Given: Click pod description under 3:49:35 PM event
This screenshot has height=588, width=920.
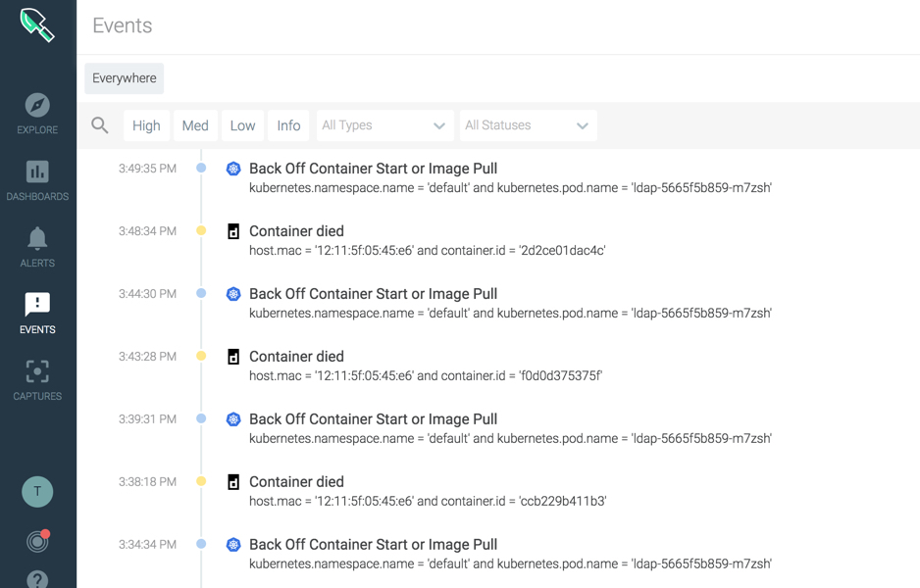Looking at the screenshot, I should (510, 187).
